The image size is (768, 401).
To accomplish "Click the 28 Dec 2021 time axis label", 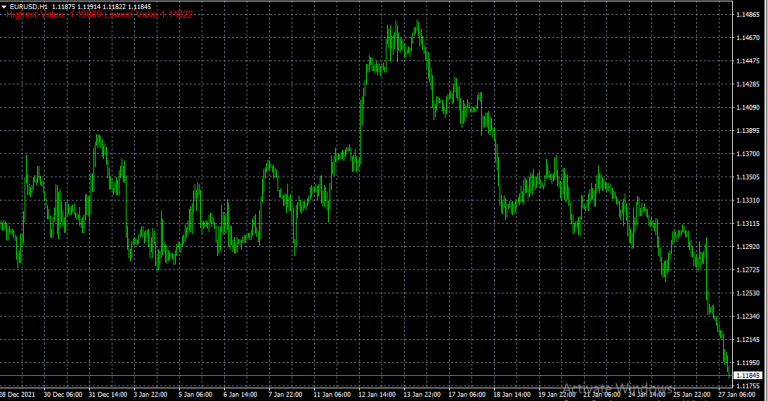I will click(x=17, y=395).
